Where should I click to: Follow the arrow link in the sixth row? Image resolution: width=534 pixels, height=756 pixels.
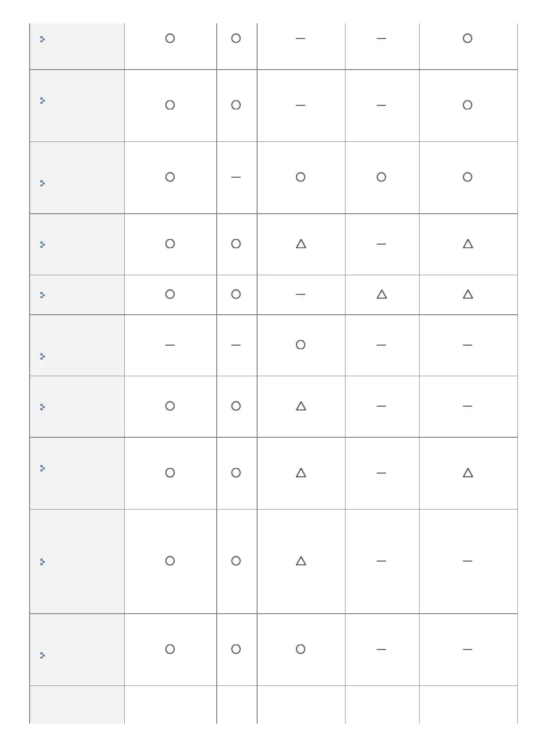(43, 356)
